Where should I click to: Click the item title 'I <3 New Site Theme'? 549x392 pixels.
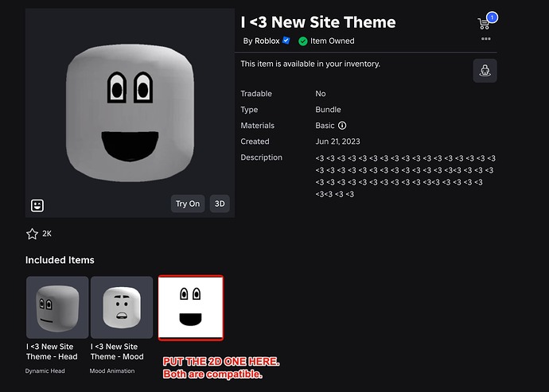318,22
